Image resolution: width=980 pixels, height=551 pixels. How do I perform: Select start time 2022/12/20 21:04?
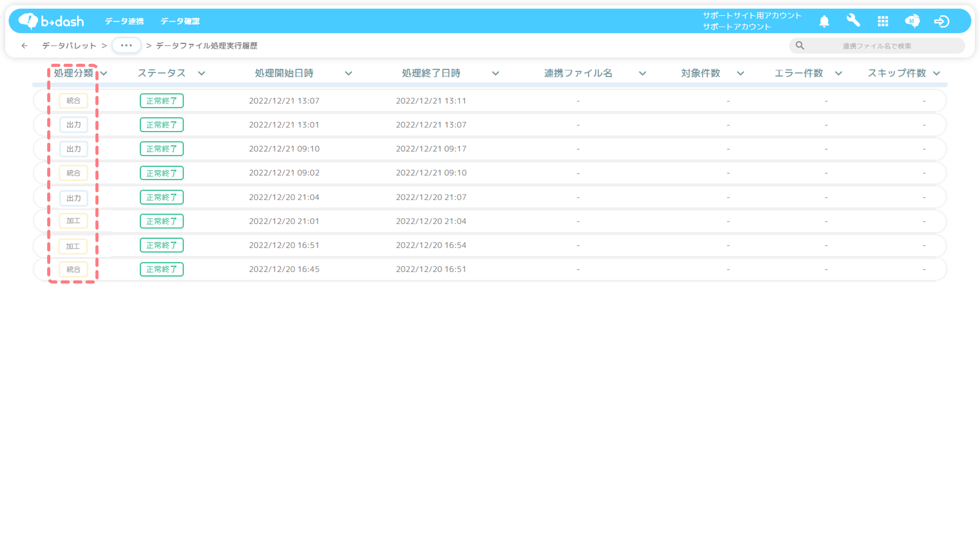pyautogui.click(x=284, y=197)
